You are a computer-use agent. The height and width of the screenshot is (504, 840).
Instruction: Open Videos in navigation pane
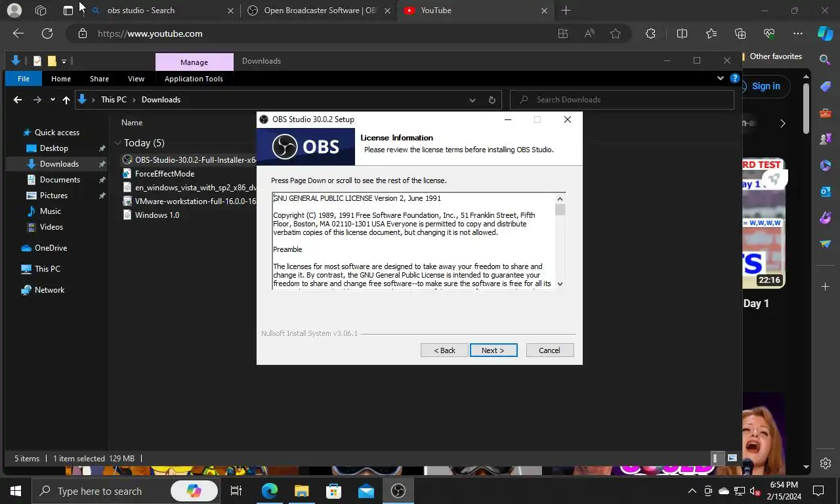click(51, 227)
